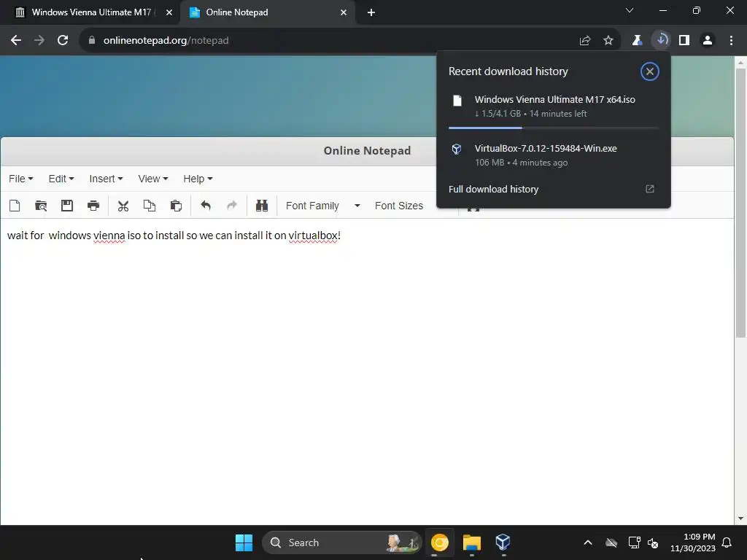Open the File Explorer taskbar icon
The width and height of the screenshot is (747, 560).
point(472,542)
